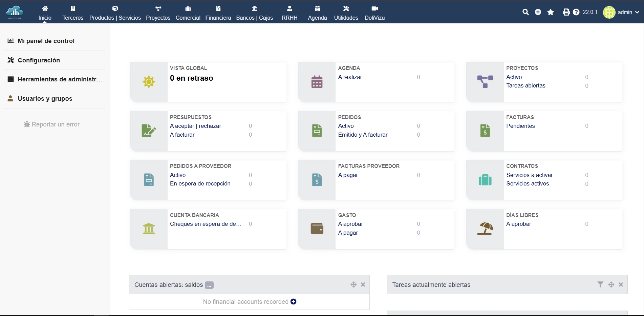The height and width of the screenshot is (316, 644).
Task: Open the Terceros top menu
Action: pos(73,13)
